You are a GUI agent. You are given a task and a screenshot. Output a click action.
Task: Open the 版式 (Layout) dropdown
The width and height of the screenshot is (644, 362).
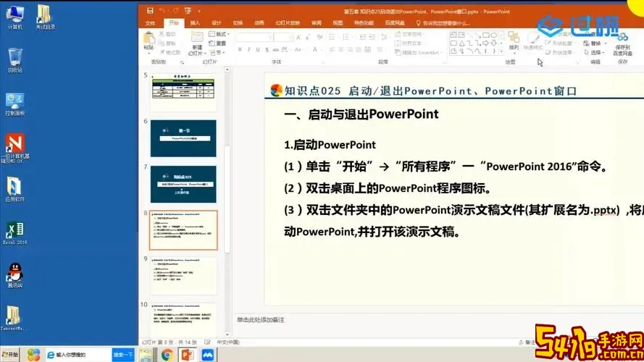point(219,34)
